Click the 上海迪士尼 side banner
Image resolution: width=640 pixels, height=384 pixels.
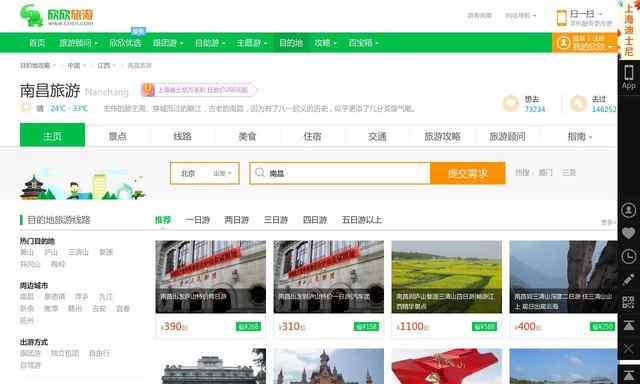pos(629,29)
